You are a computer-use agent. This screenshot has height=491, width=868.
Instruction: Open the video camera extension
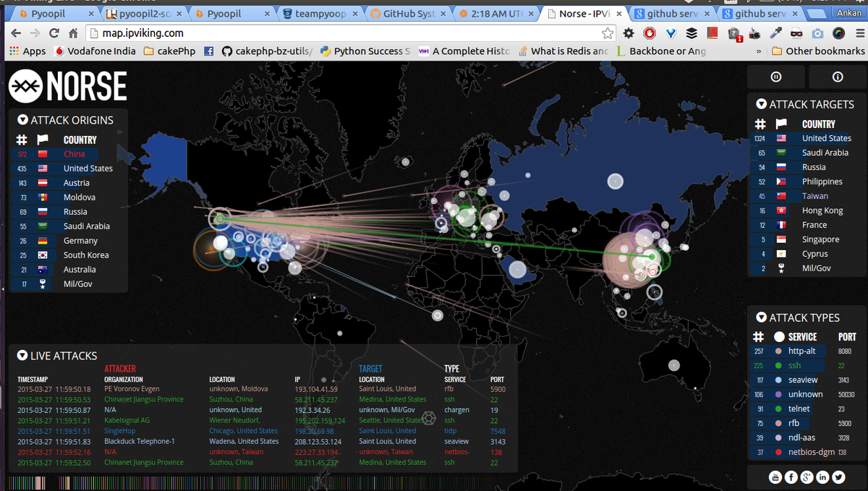pos(754,33)
